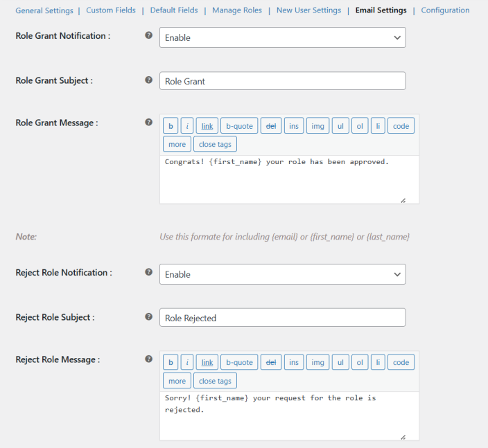Click del button in Reject Role Message editor
Viewport: 488px width, 448px height.
click(x=271, y=362)
